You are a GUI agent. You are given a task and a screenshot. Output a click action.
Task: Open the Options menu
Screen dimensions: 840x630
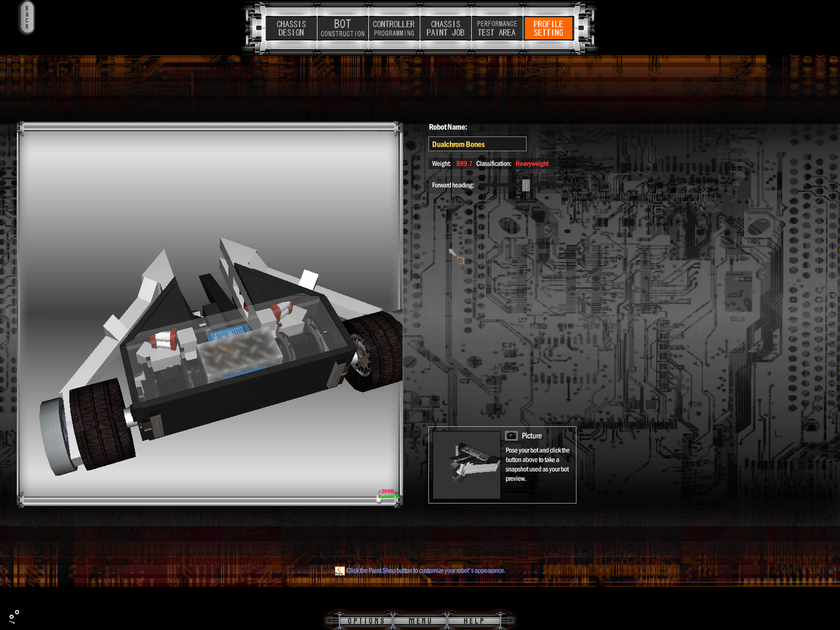coord(366,621)
